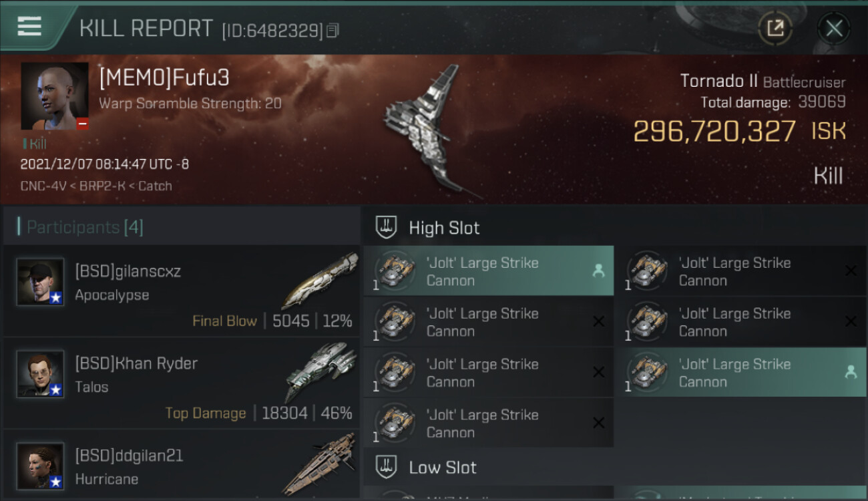Select participant Khan Ryder in Talos

[182, 384]
